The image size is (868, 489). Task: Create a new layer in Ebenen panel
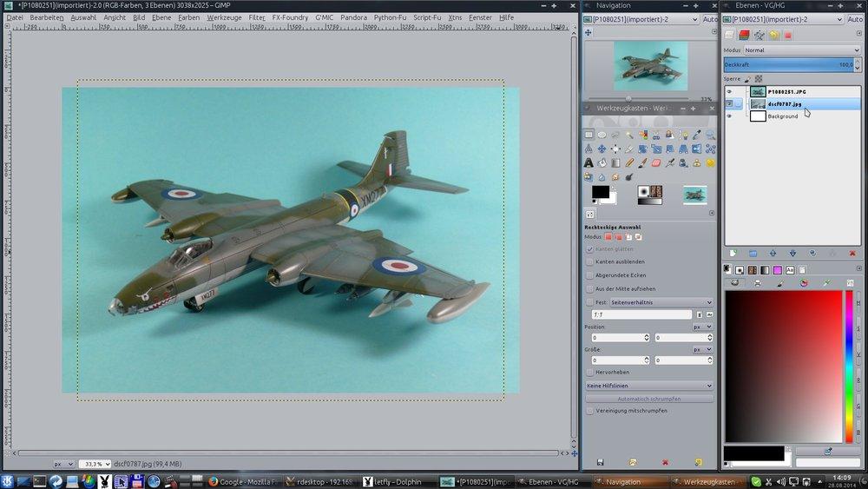[733, 253]
